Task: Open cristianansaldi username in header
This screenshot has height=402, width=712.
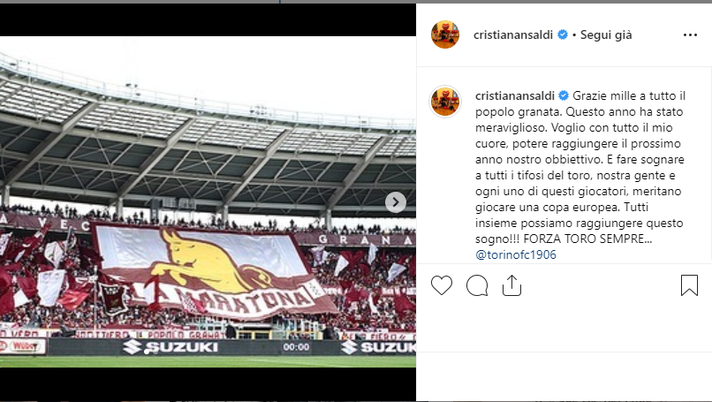Action: tap(513, 35)
